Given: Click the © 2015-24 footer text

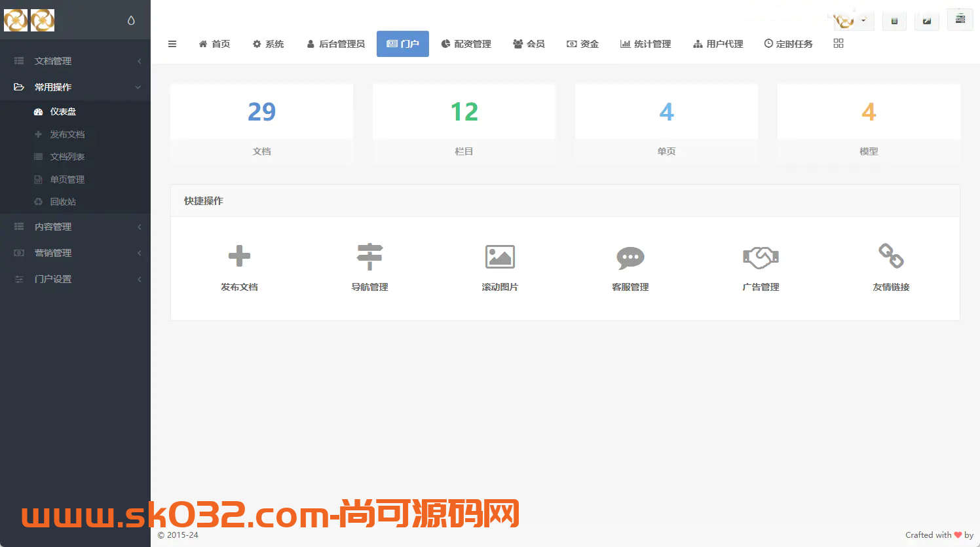Looking at the screenshot, I should tap(178, 535).
